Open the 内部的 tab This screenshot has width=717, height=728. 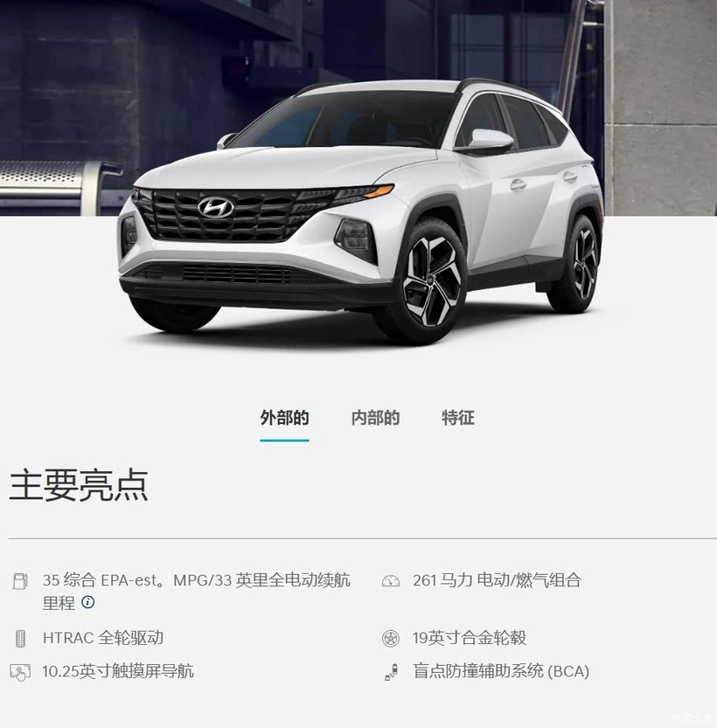coord(375,418)
